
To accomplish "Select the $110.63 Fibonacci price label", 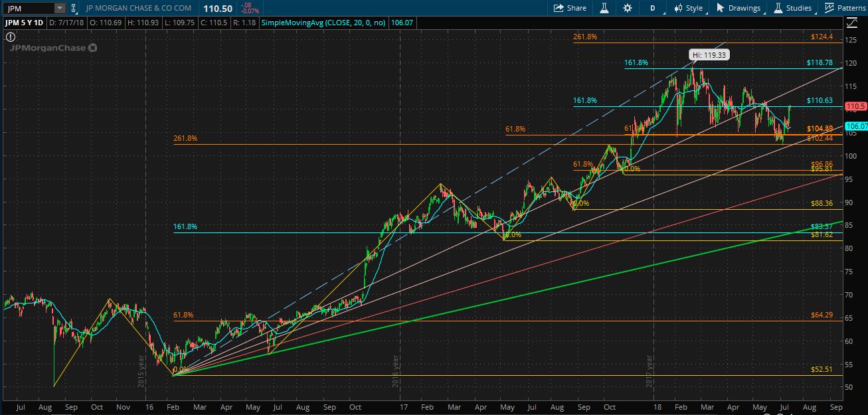I will pos(820,101).
